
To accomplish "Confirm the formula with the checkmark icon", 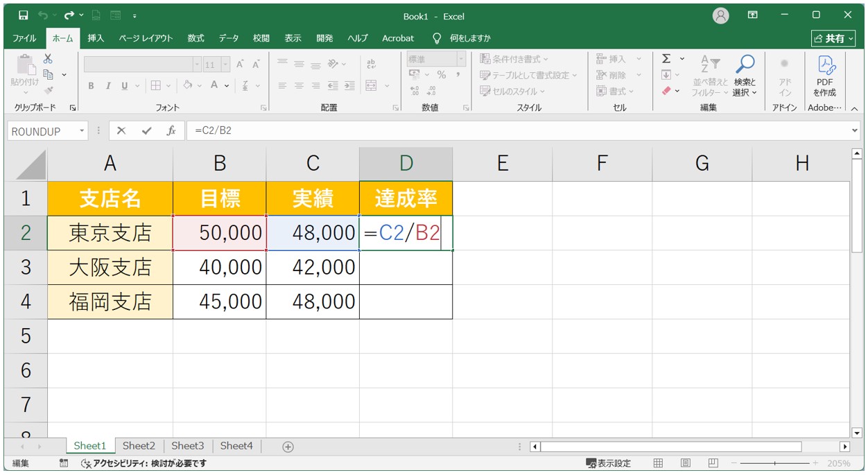I will point(146,131).
